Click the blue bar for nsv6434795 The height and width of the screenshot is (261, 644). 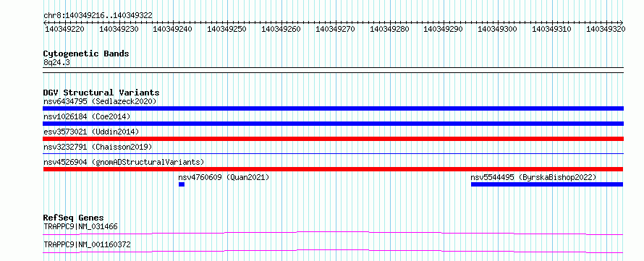[333, 108]
